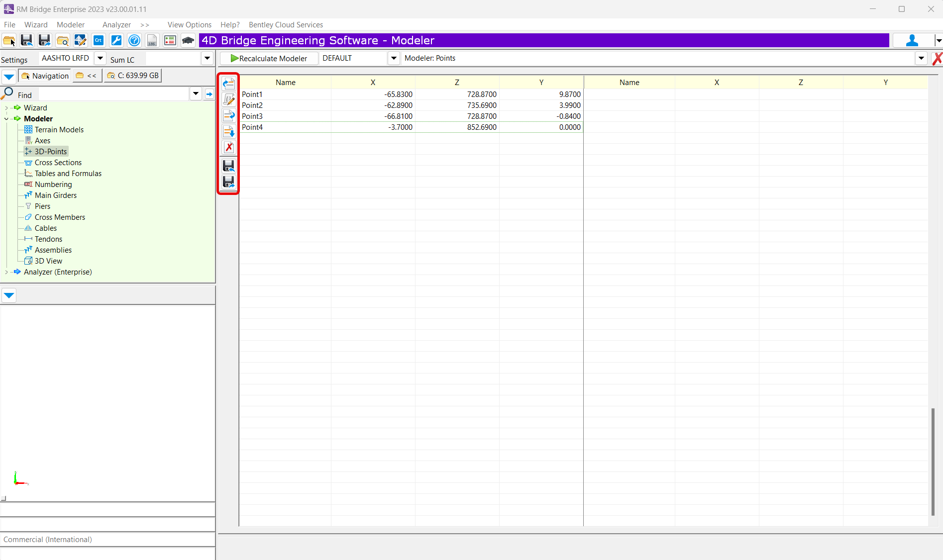Click the import points save icon in points toolbar
Viewport: 943px width, 560px height.
(229, 166)
